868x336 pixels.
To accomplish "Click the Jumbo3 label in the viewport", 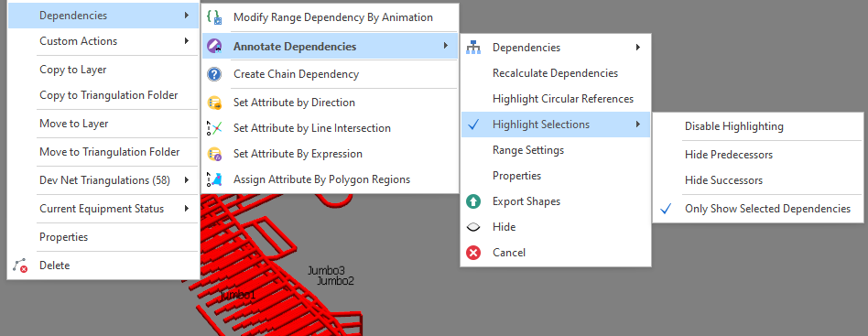I will pyautogui.click(x=327, y=271).
